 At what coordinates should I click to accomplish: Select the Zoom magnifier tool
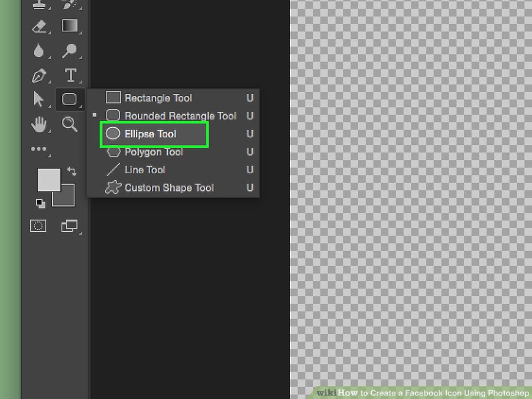click(x=70, y=124)
